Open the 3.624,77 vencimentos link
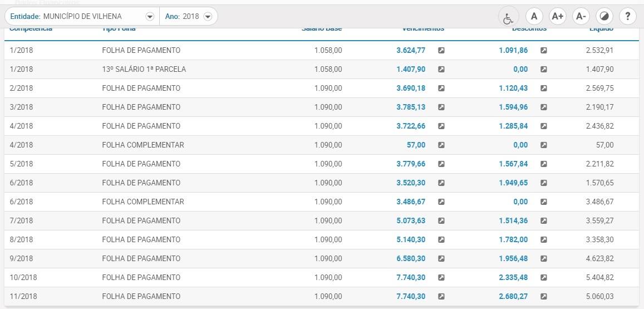 point(411,51)
